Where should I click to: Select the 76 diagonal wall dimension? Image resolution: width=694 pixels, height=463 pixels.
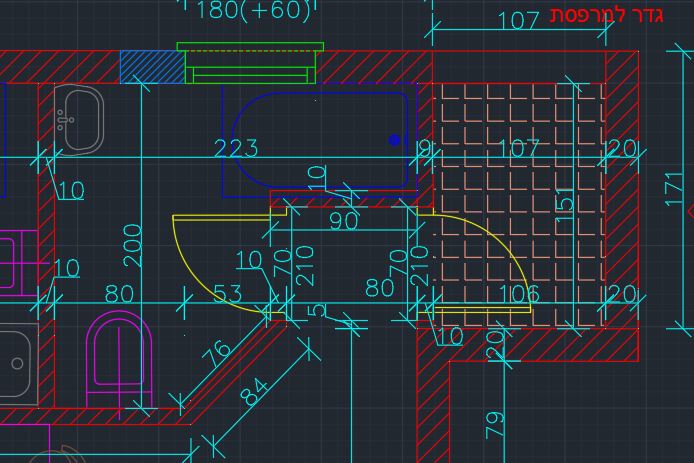217,354
